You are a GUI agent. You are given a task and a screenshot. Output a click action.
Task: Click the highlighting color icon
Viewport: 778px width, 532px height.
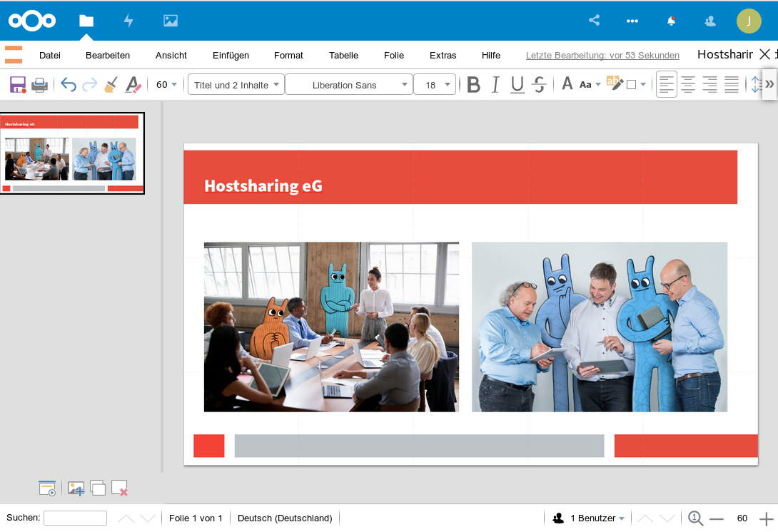[615, 83]
